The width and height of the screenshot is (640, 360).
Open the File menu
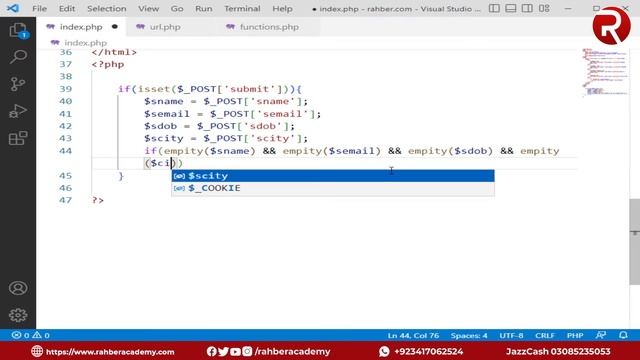click(x=39, y=9)
